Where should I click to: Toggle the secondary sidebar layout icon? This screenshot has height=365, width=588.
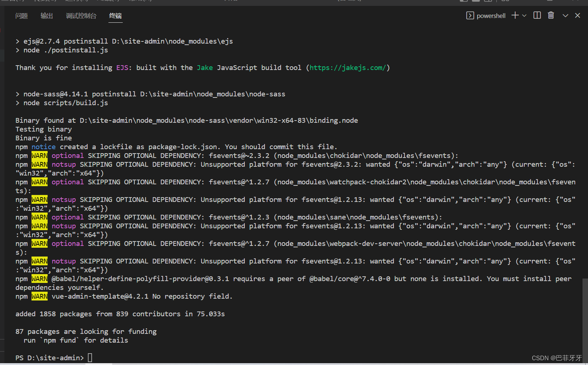488,1
